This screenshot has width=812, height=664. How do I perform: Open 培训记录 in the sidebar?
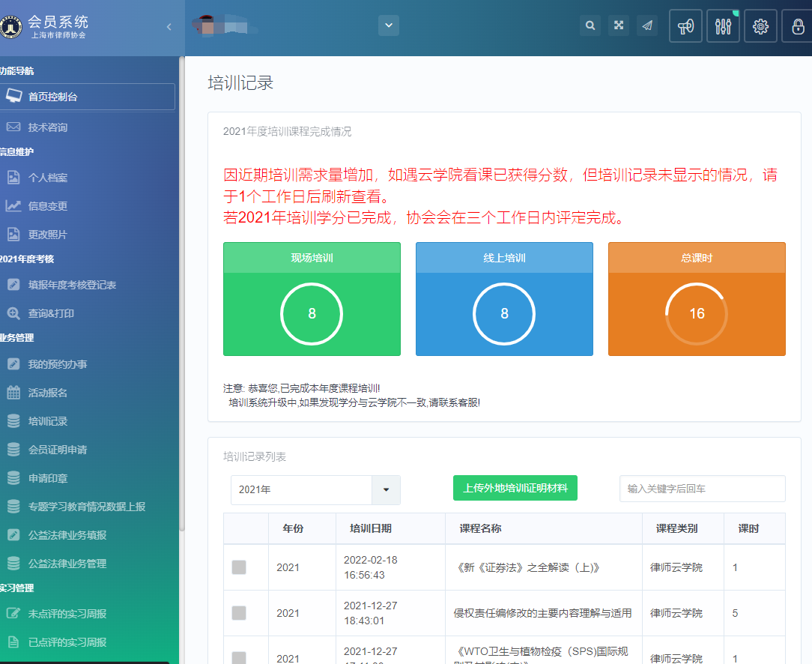[x=48, y=421]
